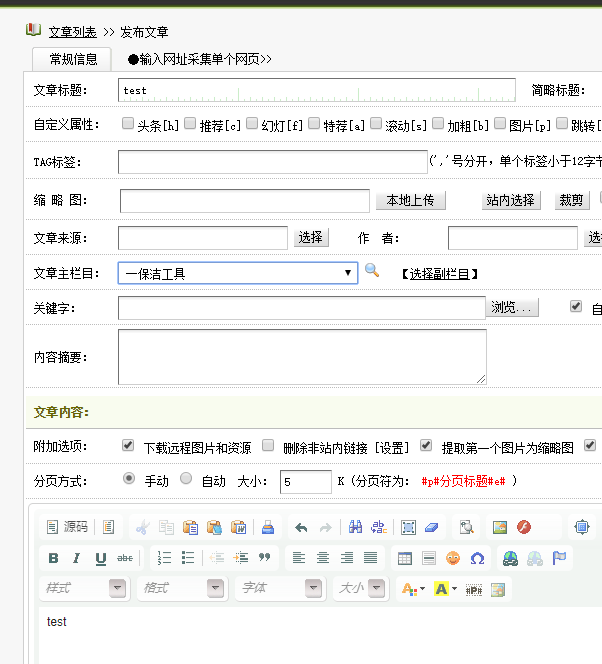The width and height of the screenshot is (602, 664).
Task: Open the 大小 font size dropdown
Action: point(361,588)
